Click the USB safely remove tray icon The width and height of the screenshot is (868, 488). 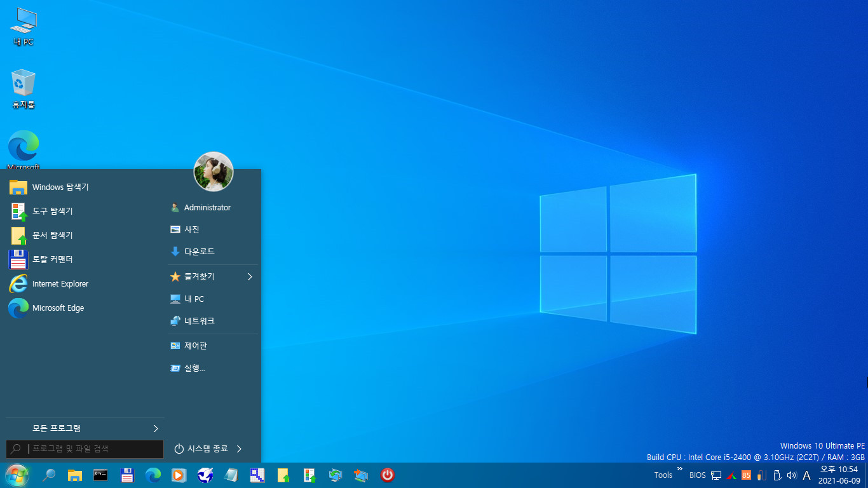click(777, 475)
